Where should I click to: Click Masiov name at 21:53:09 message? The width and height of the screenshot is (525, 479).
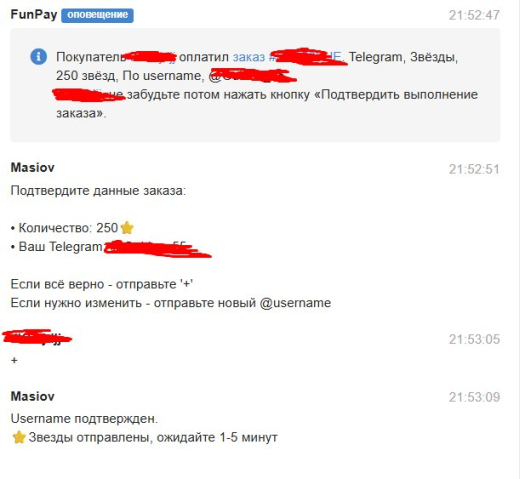(x=32, y=397)
